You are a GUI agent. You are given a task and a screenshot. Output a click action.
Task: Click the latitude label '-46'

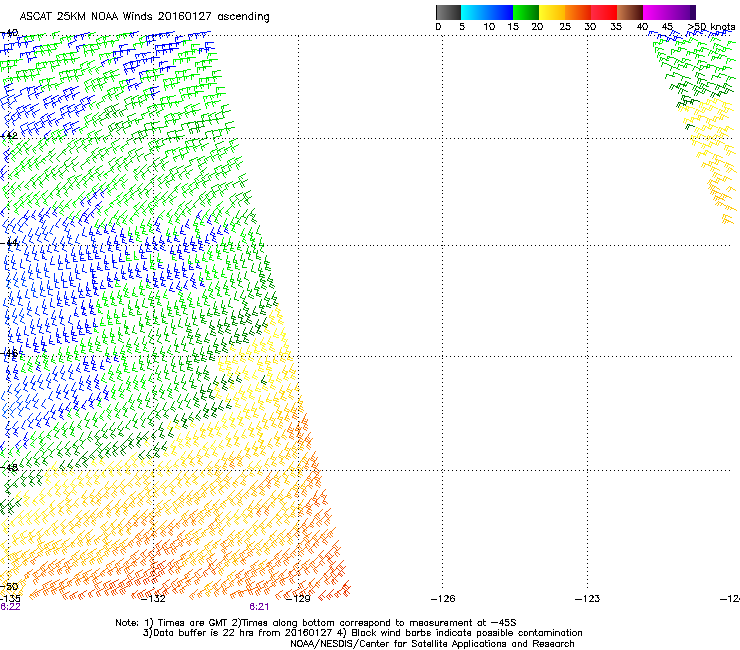[x=9, y=353]
